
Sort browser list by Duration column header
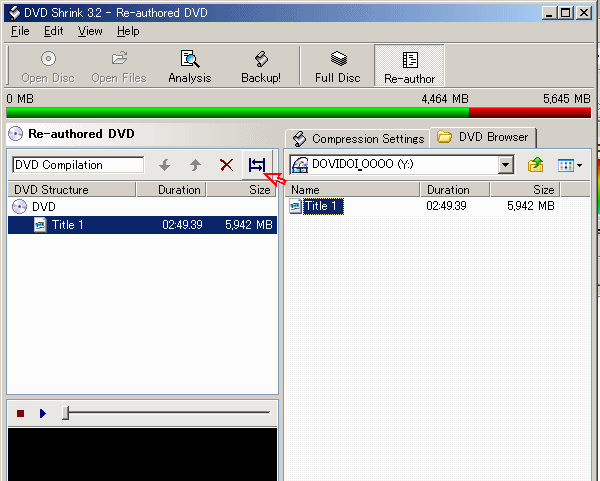click(448, 189)
